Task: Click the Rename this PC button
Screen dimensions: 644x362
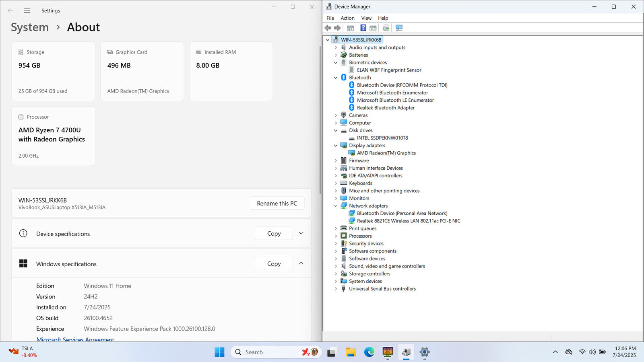Action: point(277,204)
